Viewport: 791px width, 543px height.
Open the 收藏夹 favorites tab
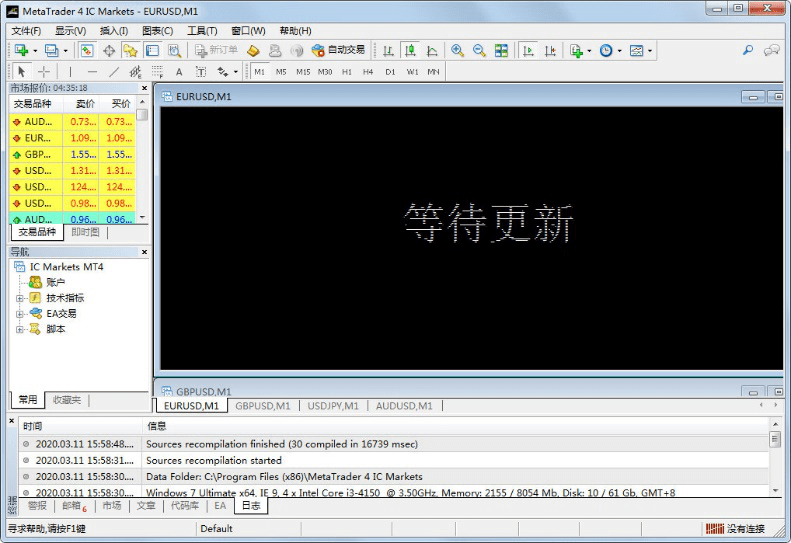coord(67,400)
